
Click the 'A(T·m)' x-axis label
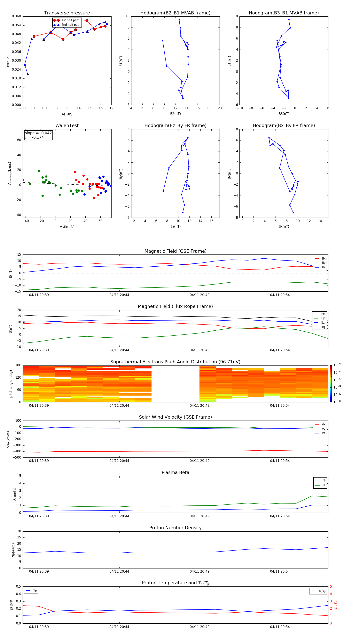click(67, 114)
